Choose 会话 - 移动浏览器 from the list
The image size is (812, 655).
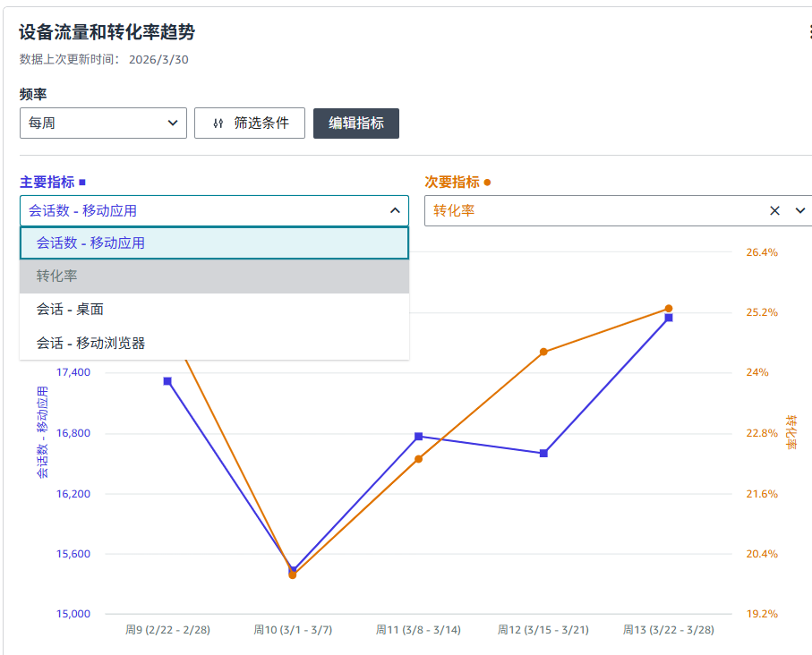[x=214, y=343]
